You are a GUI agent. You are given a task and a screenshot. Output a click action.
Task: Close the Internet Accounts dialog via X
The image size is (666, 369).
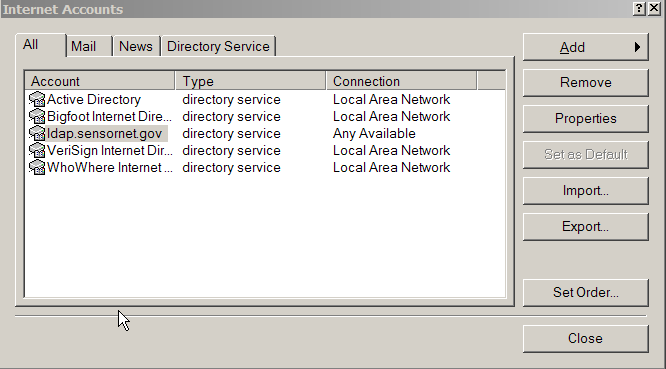pos(654,8)
